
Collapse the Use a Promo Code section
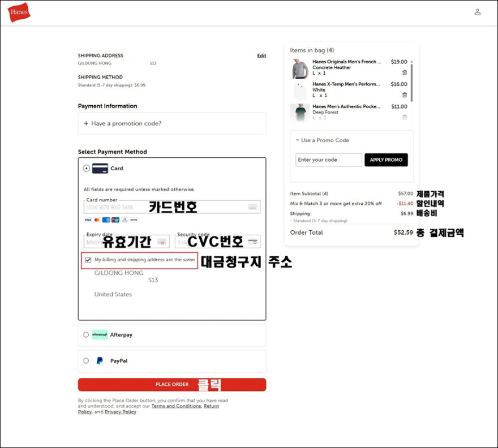pyautogui.click(x=323, y=140)
